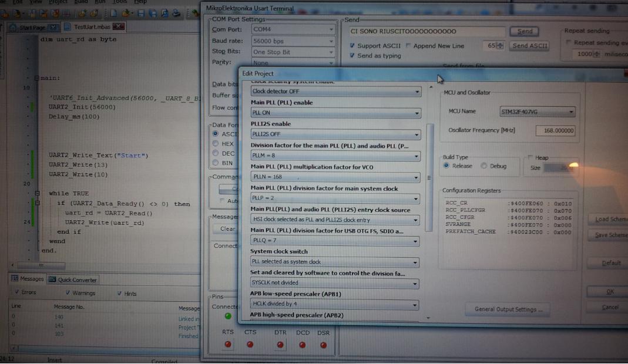Open the PLLM = 8 dropdown
The image size is (628, 364).
tap(335, 156)
